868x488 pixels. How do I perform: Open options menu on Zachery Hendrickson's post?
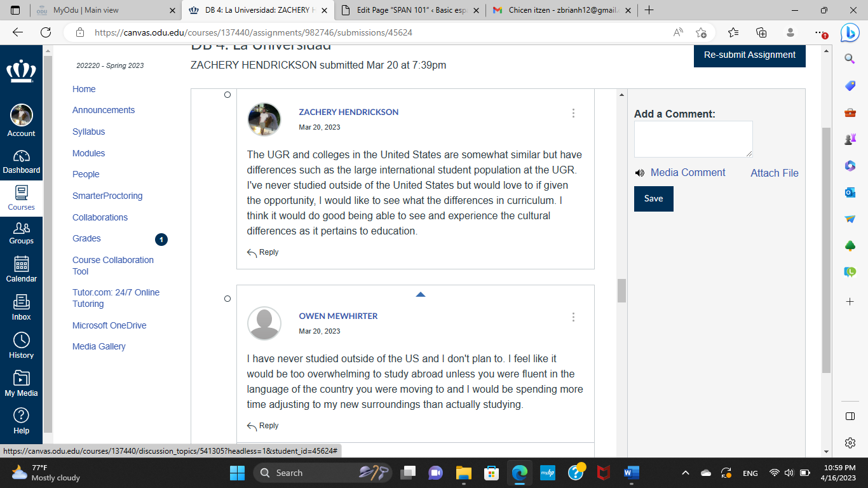(573, 113)
